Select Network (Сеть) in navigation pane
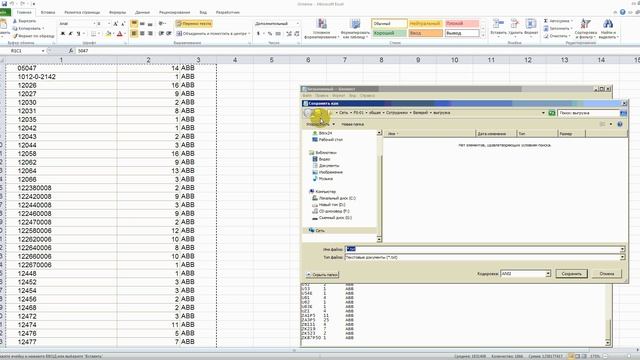Screen dimensions: 640x360 point(317,231)
